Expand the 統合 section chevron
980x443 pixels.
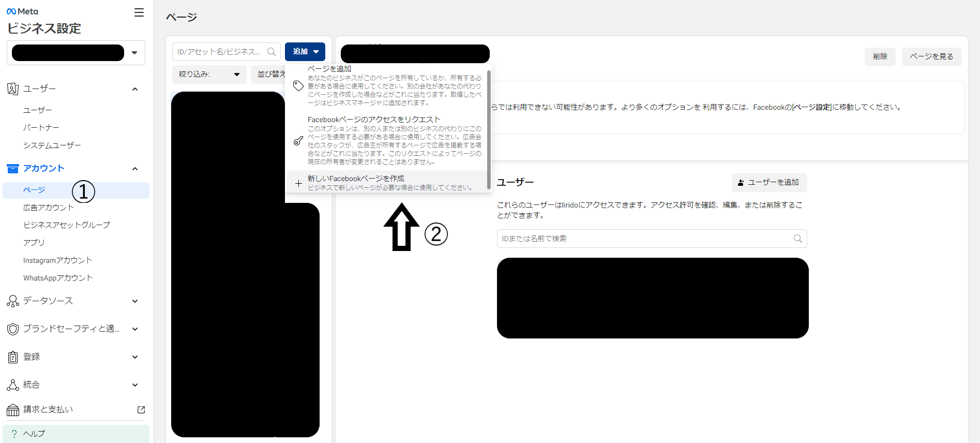(x=135, y=385)
